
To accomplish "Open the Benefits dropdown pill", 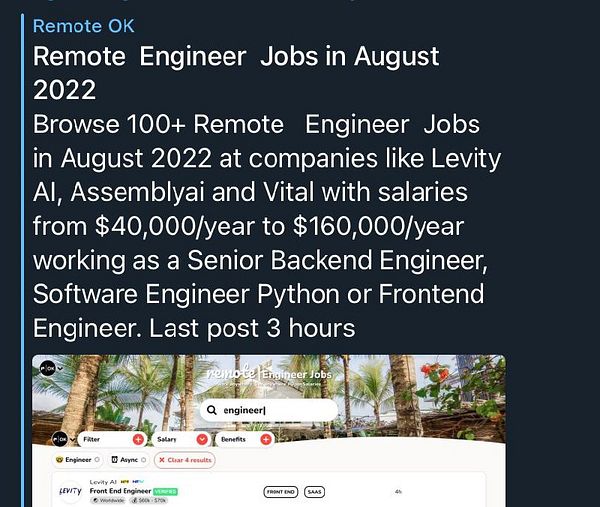I will pyautogui.click(x=245, y=439).
